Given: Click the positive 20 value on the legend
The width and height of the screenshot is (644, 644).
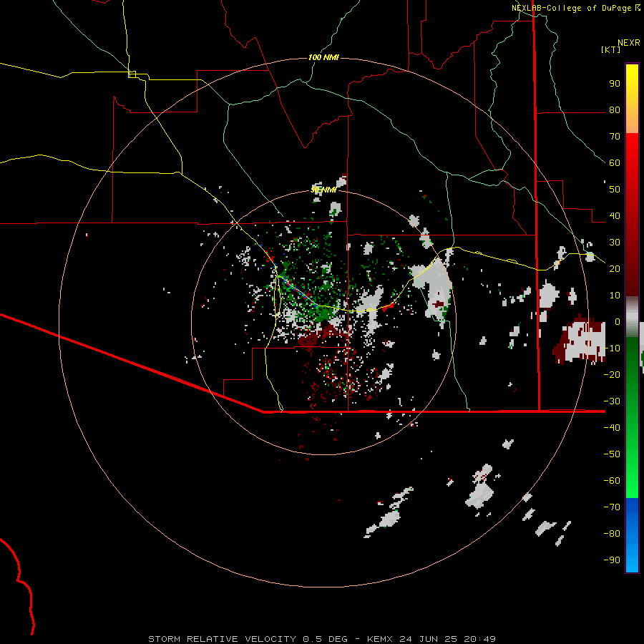Looking at the screenshot, I should tap(615, 269).
